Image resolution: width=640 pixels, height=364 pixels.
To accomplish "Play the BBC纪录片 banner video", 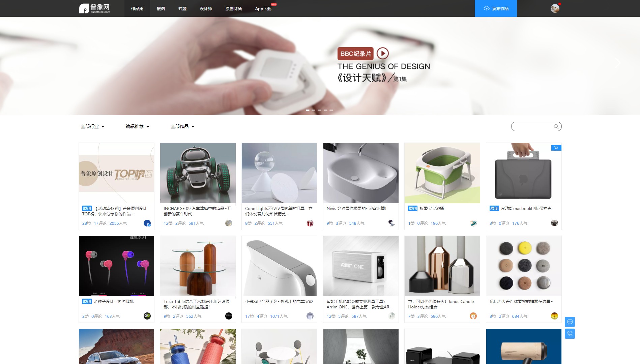I will coord(383,54).
